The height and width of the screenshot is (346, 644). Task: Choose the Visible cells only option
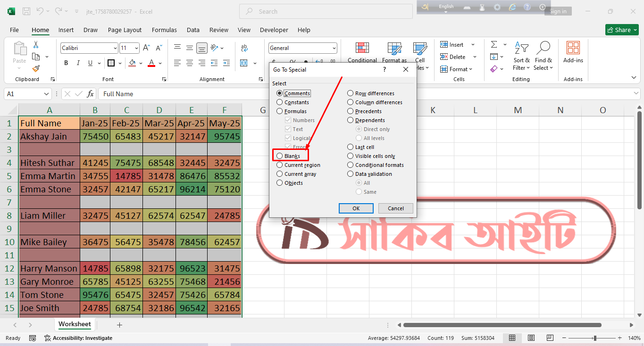(350, 156)
